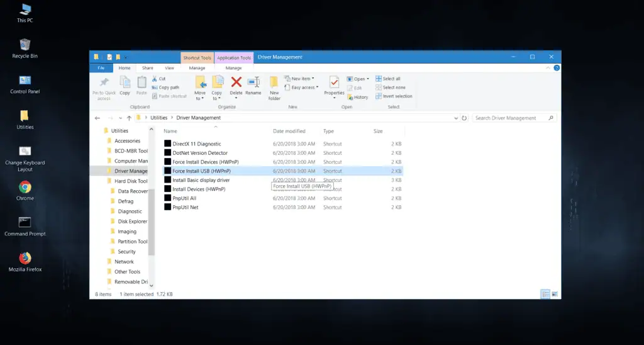The height and width of the screenshot is (345, 644).
Task: Open the Recycle Bin desktop icon
Action: point(25,48)
